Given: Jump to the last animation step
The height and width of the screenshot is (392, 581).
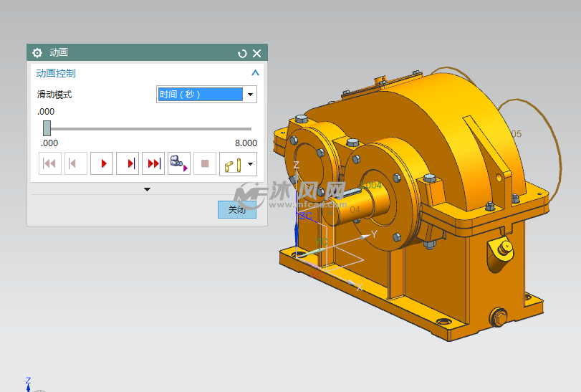Looking at the screenshot, I should pos(153,163).
